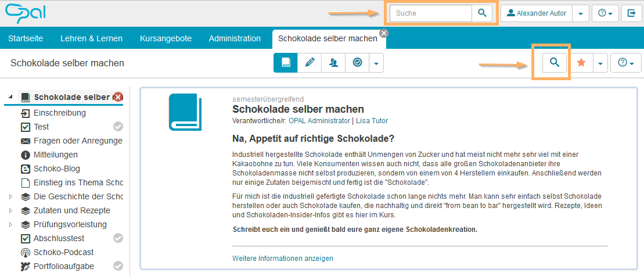Select Schokolade selber machen tab
The width and height of the screenshot is (644, 276).
pyautogui.click(x=328, y=38)
